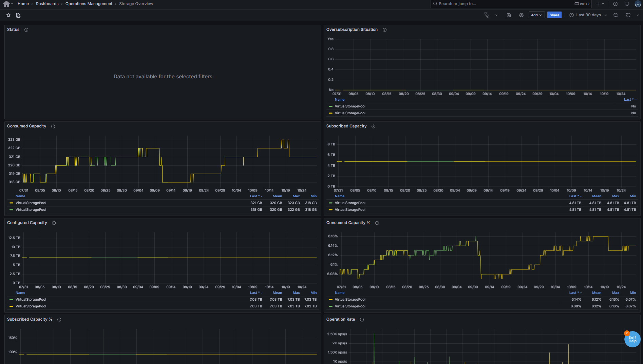Open dashboard settings gear icon
The image size is (643, 364).
coord(521,15)
